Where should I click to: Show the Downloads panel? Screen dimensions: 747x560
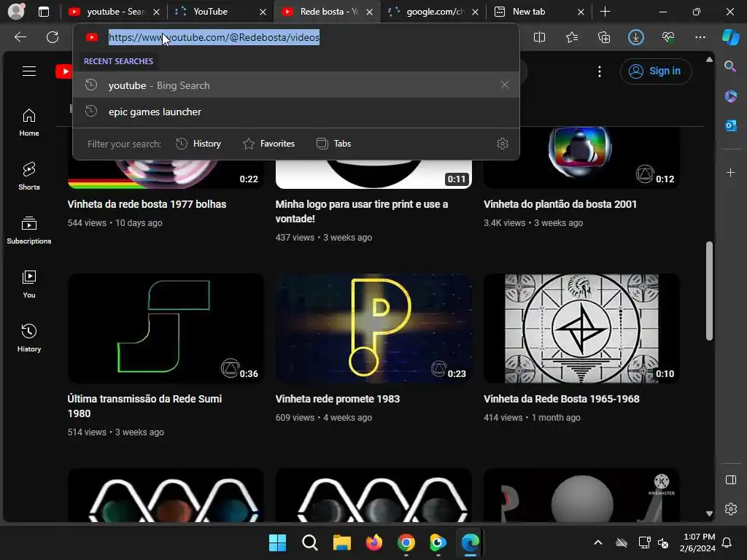click(x=636, y=37)
